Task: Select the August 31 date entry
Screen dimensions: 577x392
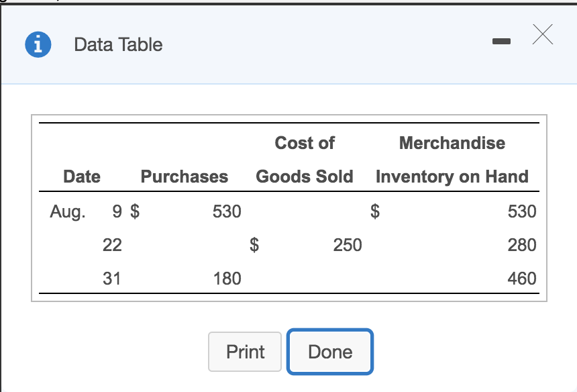Action: pyautogui.click(x=112, y=278)
